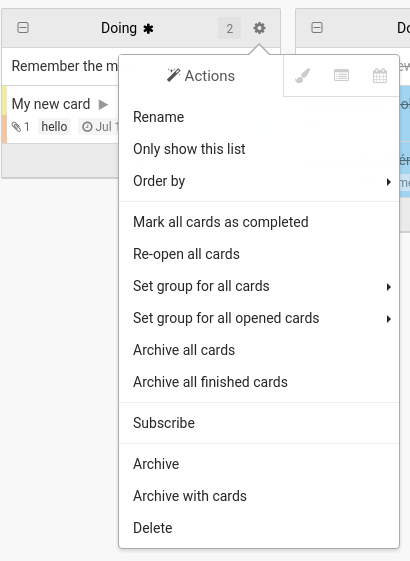Expand the Order by submenu arrow
Screen dimensions: 410x561
[x=389, y=182]
